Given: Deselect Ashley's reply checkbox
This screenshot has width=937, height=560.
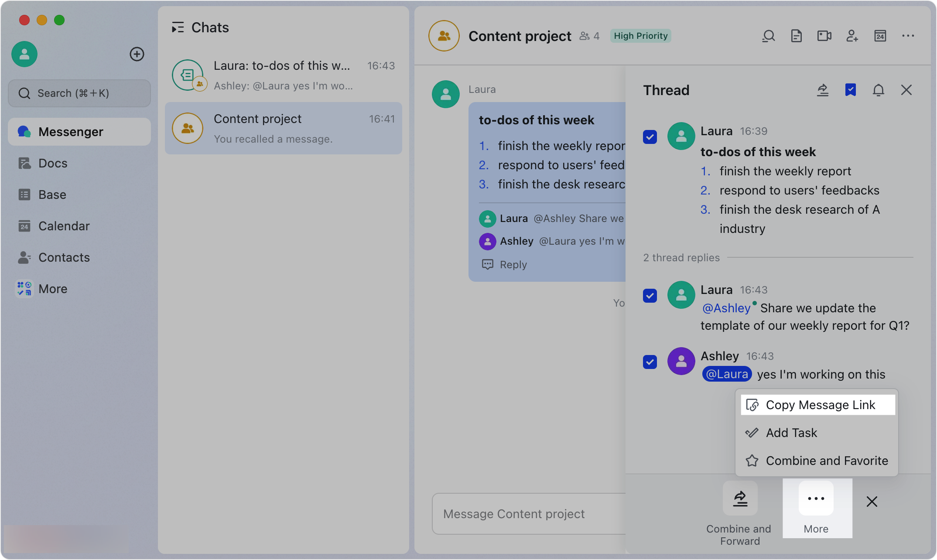Looking at the screenshot, I should click(650, 362).
